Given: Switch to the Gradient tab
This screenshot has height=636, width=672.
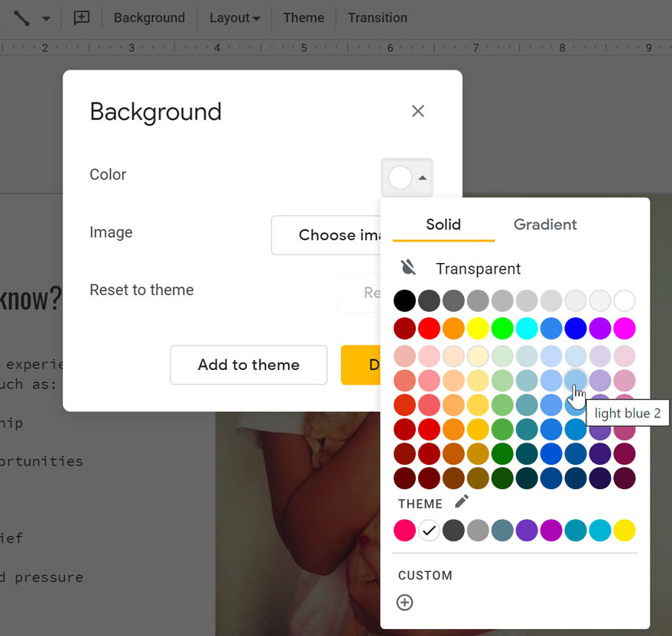Looking at the screenshot, I should tap(544, 224).
